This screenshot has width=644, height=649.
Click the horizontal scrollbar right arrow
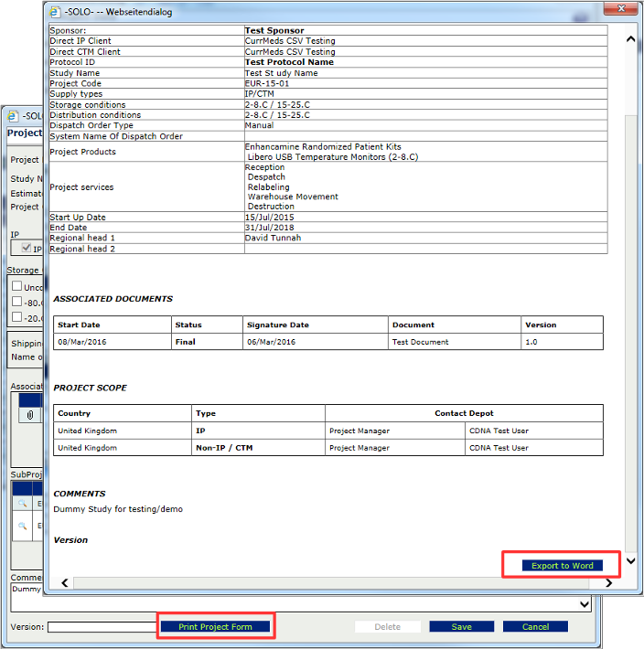(x=608, y=583)
